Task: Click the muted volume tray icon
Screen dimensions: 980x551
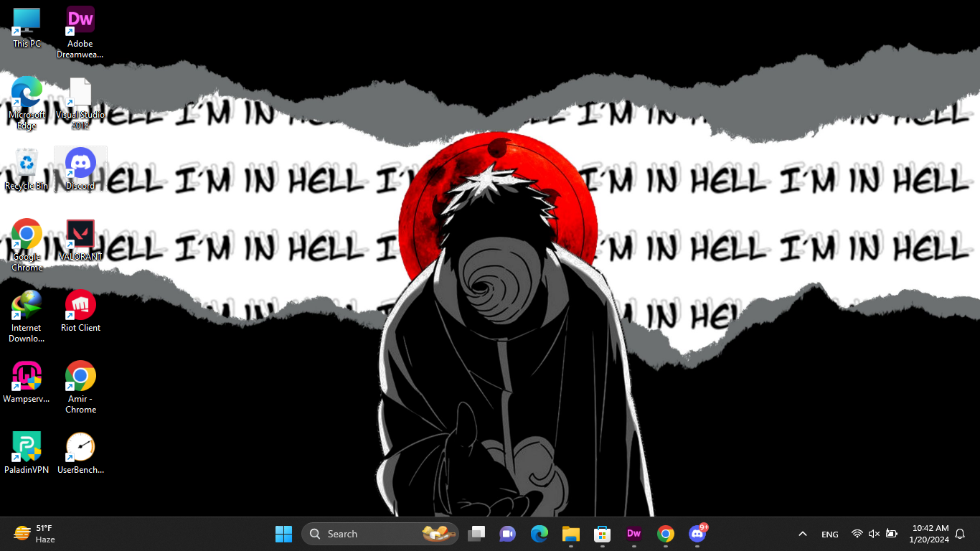Action: [874, 534]
